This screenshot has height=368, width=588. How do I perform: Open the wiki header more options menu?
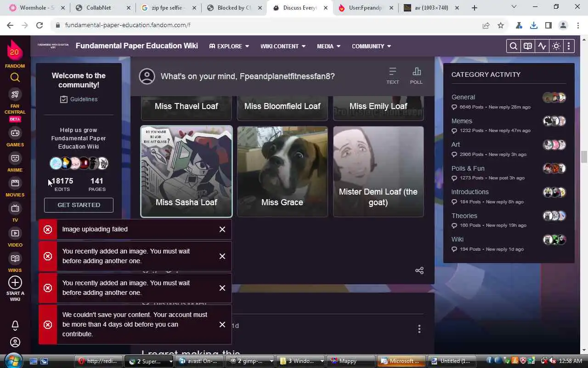pyautogui.click(x=569, y=46)
